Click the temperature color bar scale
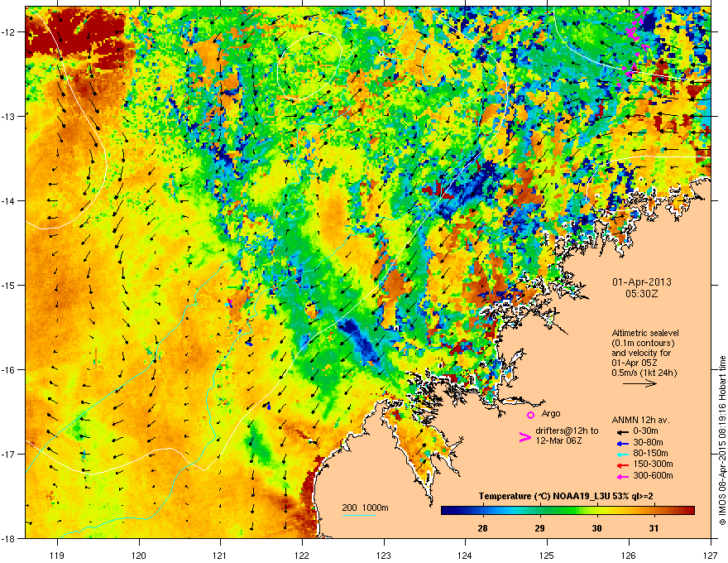This screenshot has width=728, height=563. click(568, 511)
